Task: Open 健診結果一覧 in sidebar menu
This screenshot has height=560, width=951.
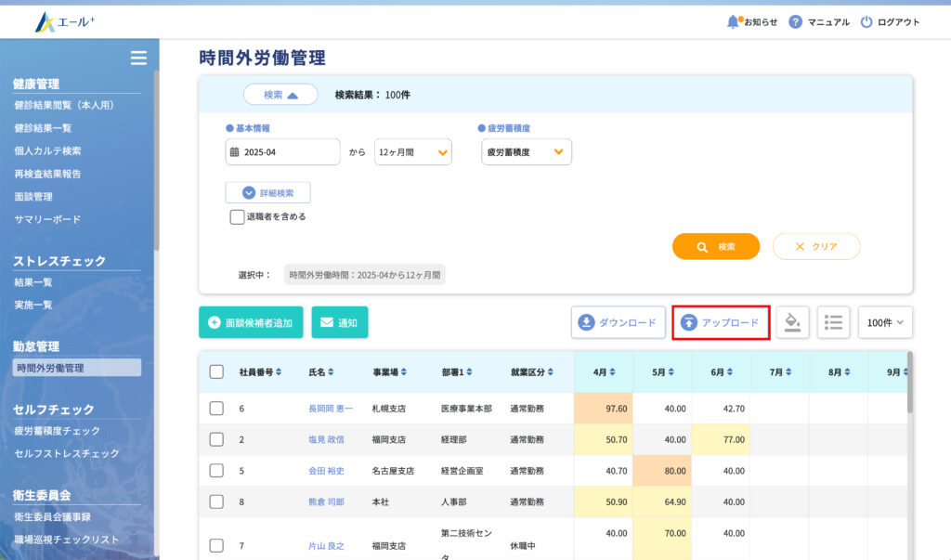Action: point(43,128)
